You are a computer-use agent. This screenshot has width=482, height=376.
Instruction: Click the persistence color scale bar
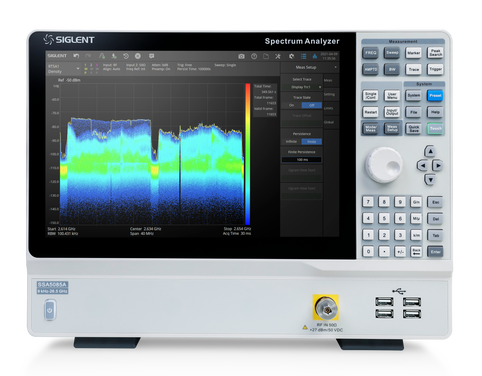[248, 154]
